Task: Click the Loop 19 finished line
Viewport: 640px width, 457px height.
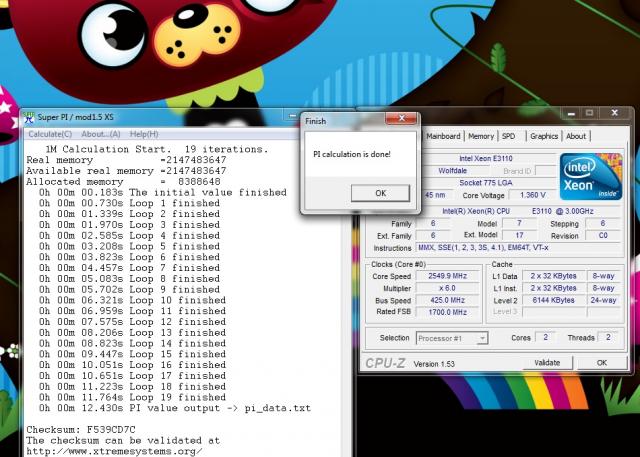Action: pos(132,397)
